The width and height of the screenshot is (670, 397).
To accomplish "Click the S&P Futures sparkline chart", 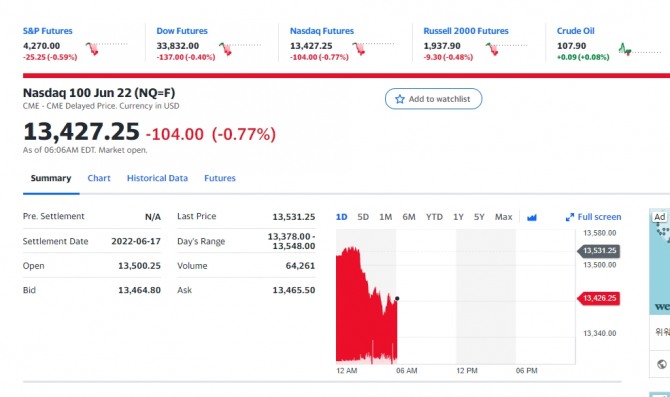I will pos(106,48).
